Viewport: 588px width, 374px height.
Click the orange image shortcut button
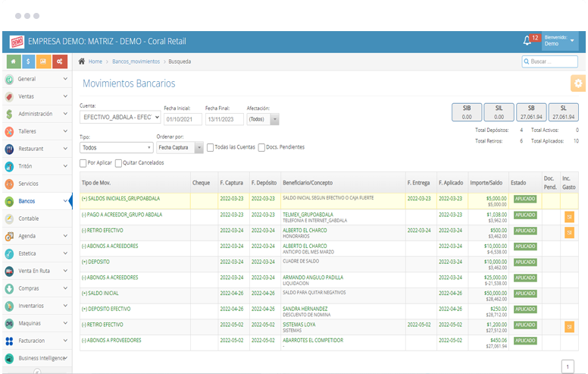click(x=43, y=61)
